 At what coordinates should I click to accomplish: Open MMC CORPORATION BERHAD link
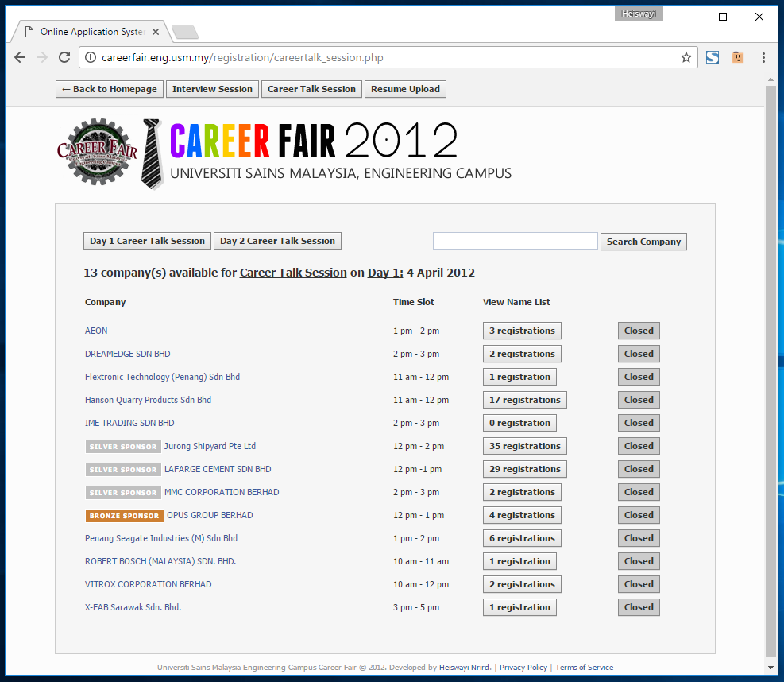point(222,492)
